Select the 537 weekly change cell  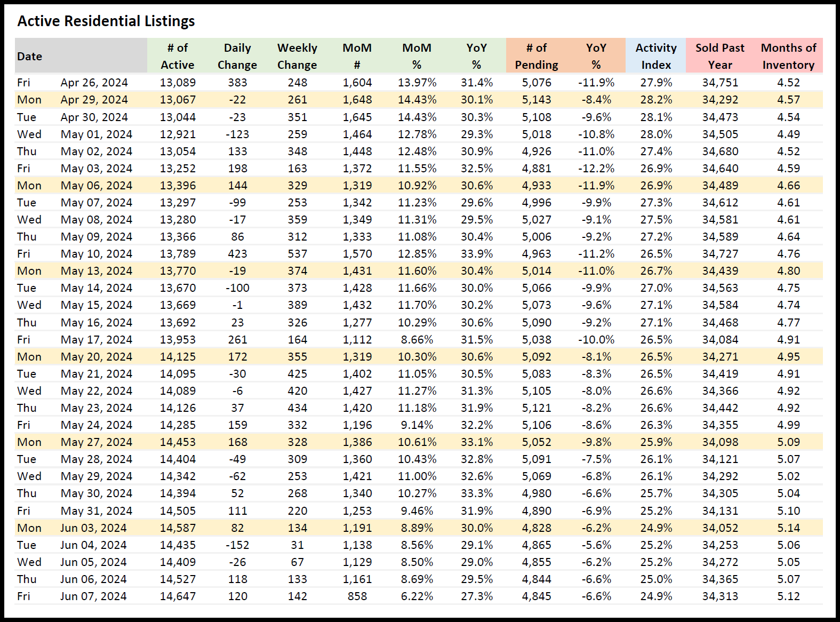pyautogui.click(x=298, y=254)
